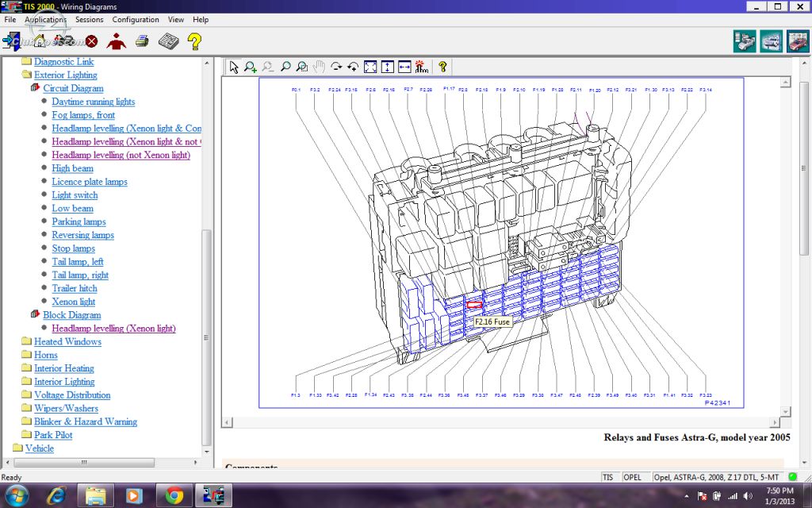Click the fit to height icon
Viewport: 812px width, 508px height.
pos(387,67)
